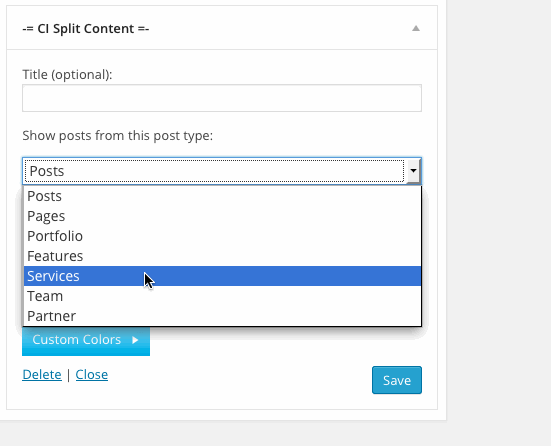Select Pages from the post type list

(x=222, y=216)
